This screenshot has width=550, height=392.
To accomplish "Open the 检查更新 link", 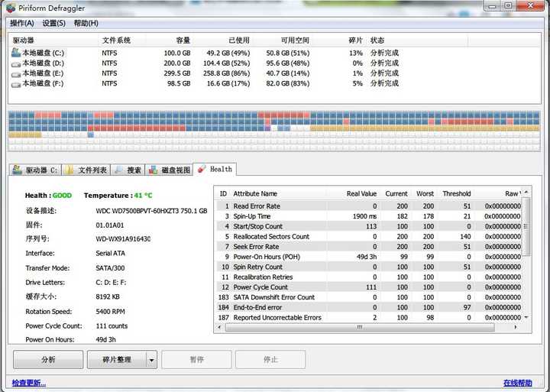I will pyautogui.click(x=28, y=382).
